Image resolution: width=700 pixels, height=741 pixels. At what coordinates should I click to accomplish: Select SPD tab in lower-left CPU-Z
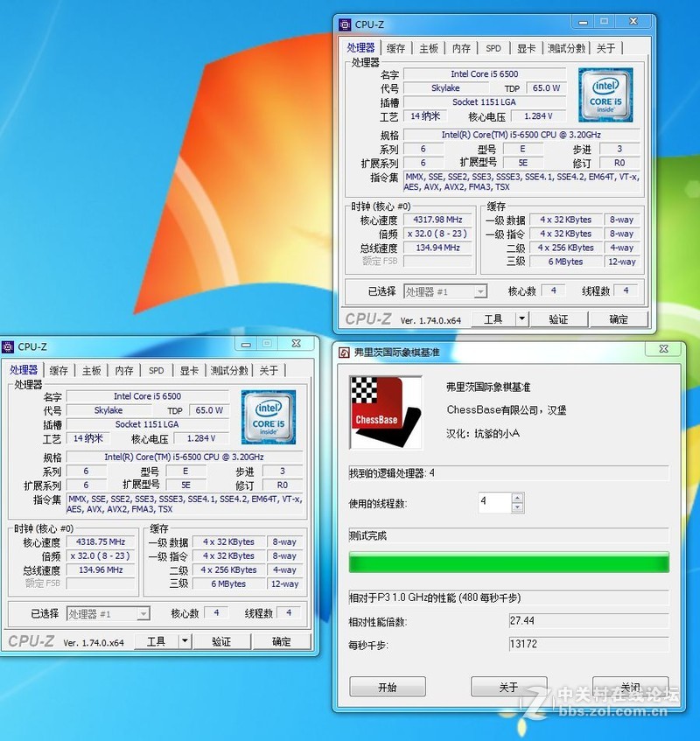156,371
